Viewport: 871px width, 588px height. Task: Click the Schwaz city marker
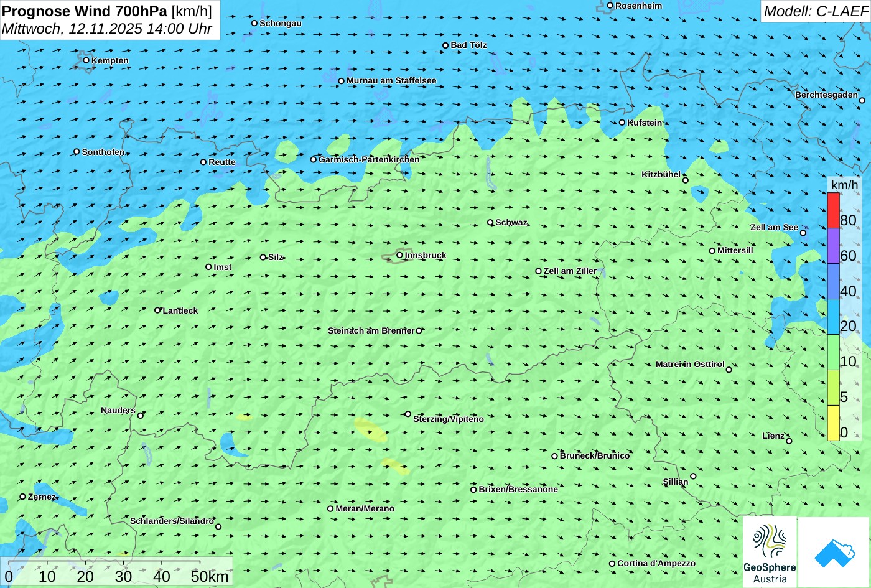coord(490,222)
